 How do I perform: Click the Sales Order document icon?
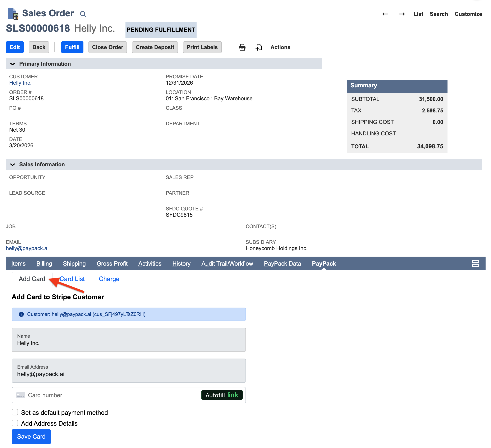pos(13,14)
